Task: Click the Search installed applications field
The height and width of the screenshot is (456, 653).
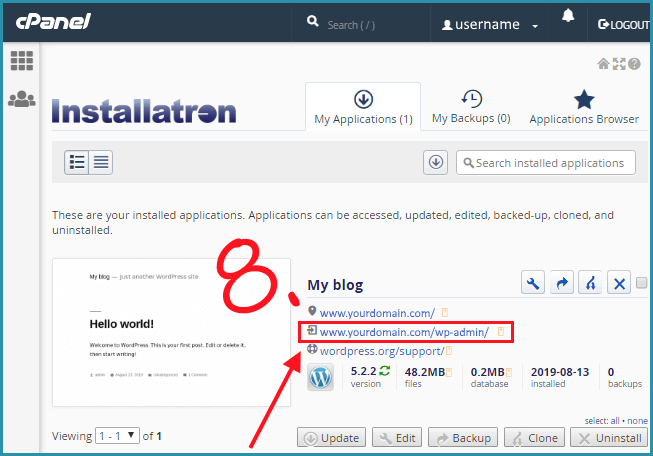Action: pyautogui.click(x=546, y=162)
